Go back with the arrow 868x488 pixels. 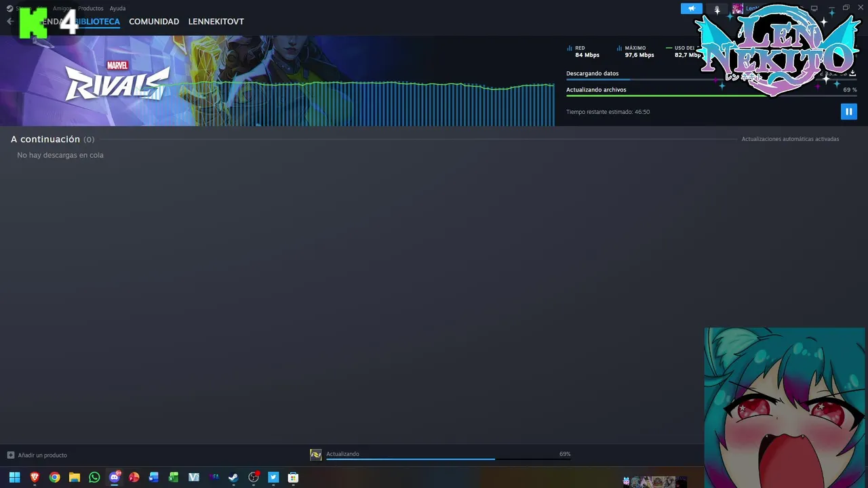9,22
